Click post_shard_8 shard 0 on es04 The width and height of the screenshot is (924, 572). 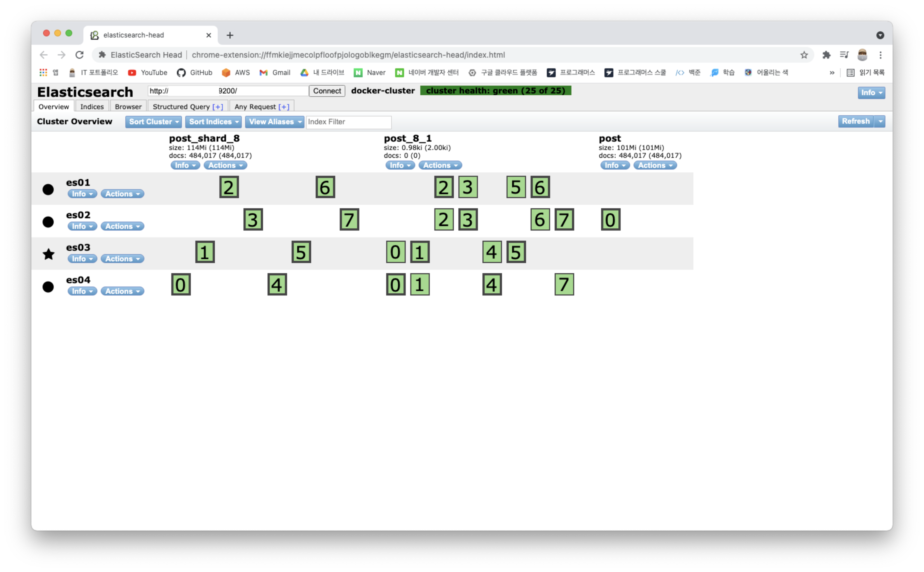pos(181,285)
